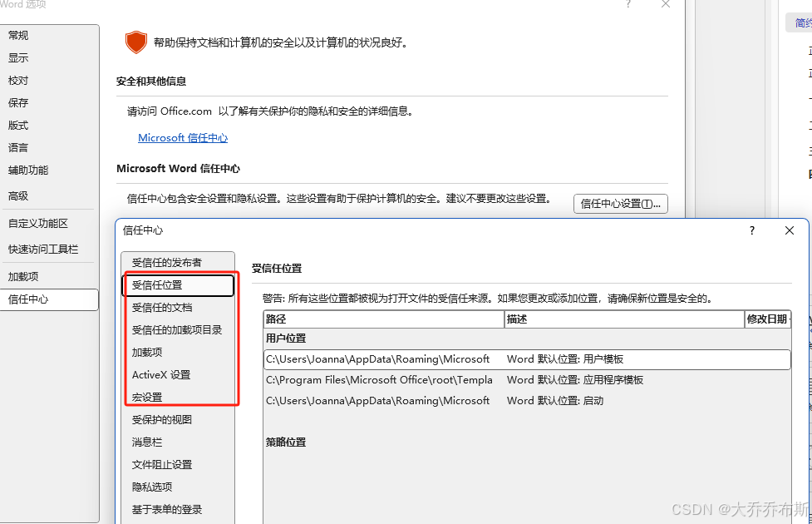Click the question mark on Trust Center dialog
The image size is (812, 524).
click(750, 230)
